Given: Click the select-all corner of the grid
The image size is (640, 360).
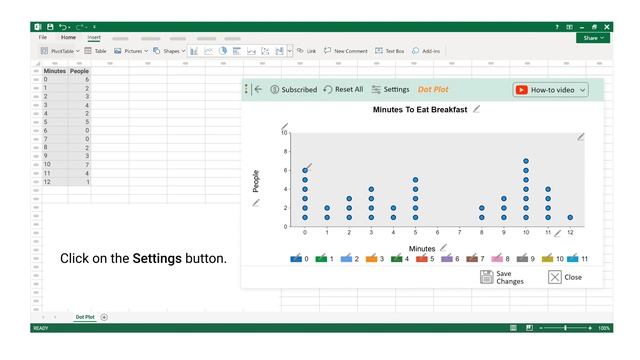Looking at the screenshot, I should point(37,63).
